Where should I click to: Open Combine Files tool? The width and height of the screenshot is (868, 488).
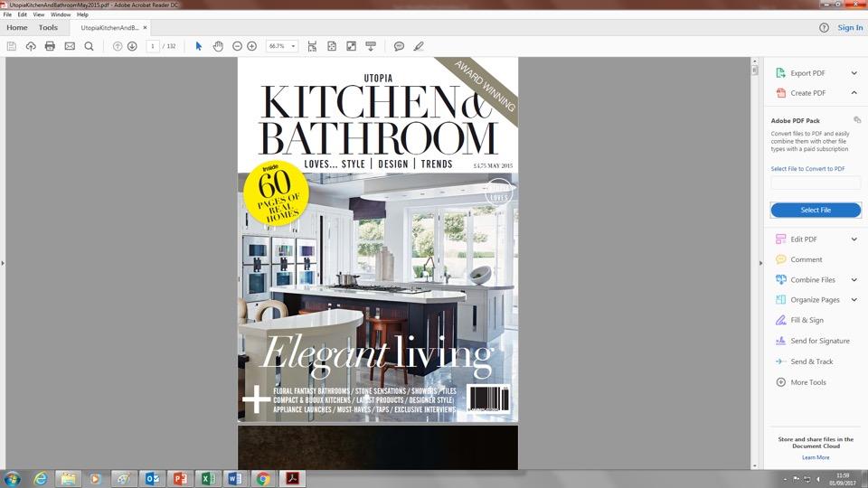tap(815, 280)
